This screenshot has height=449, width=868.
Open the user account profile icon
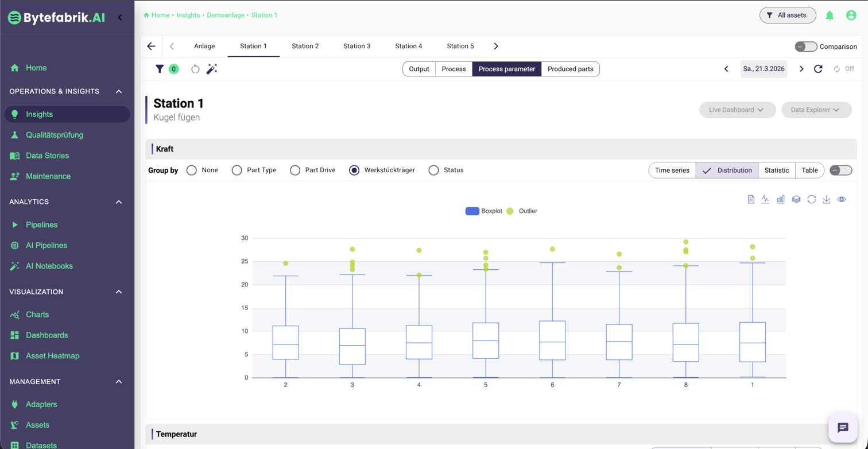(x=851, y=16)
